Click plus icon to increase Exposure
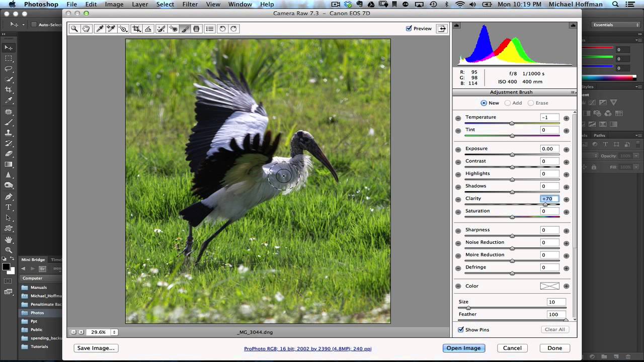 pos(566,149)
